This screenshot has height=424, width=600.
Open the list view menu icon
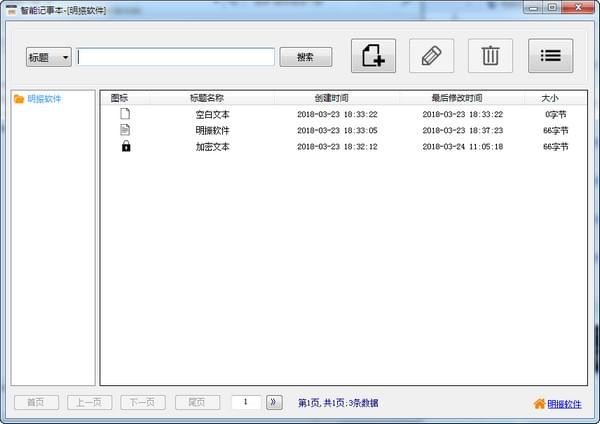tap(551, 56)
